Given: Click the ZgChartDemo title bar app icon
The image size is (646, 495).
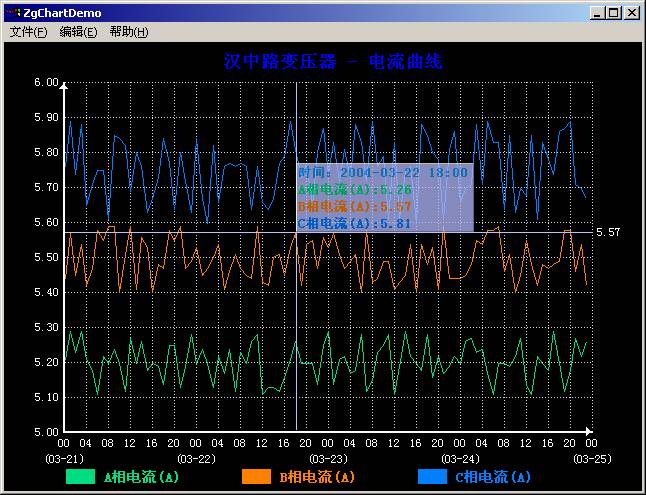Looking at the screenshot, I should 13,13.
